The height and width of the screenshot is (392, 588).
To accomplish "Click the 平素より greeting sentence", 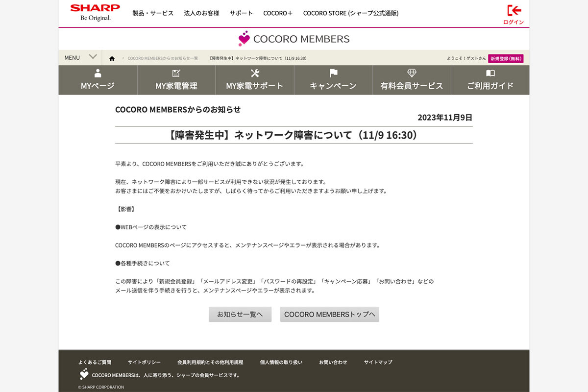I will tap(210, 164).
